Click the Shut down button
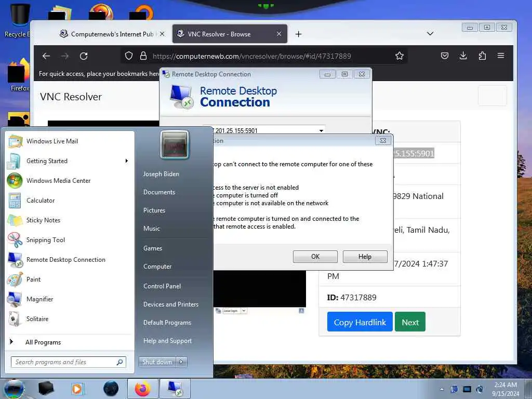532x399 pixels. click(x=157, y=362)
